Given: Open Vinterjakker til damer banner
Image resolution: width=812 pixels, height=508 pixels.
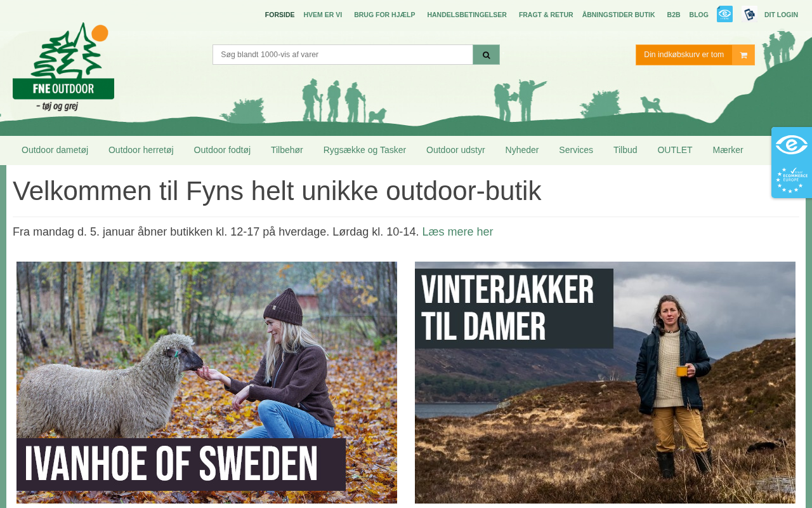Looking at the screenshot, I should click(x=605, y=382).
